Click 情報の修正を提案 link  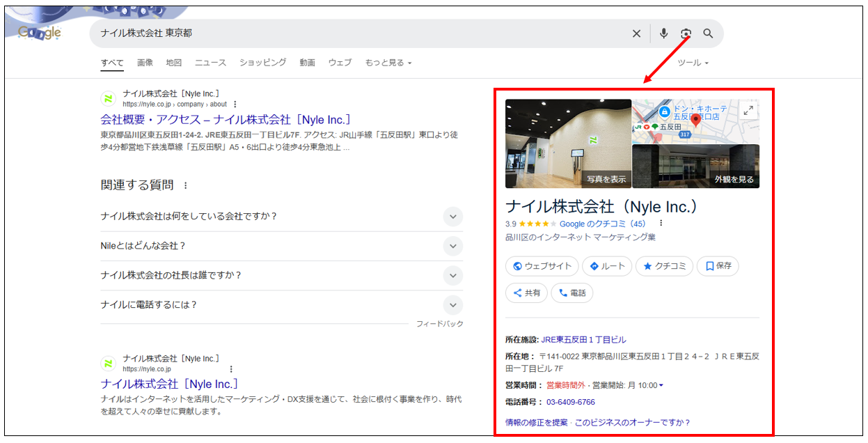(x=537, y=422)
